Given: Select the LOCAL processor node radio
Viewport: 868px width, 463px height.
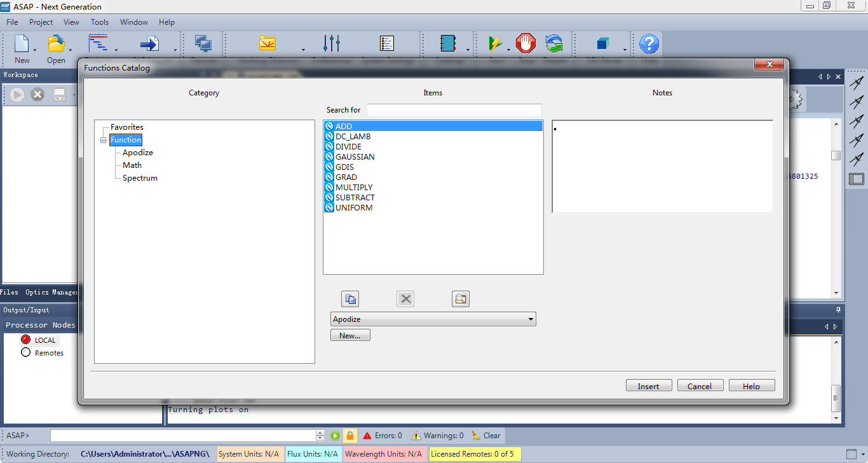Looking at the screenshot, I should pyautogui.click(x=26, y=340).
